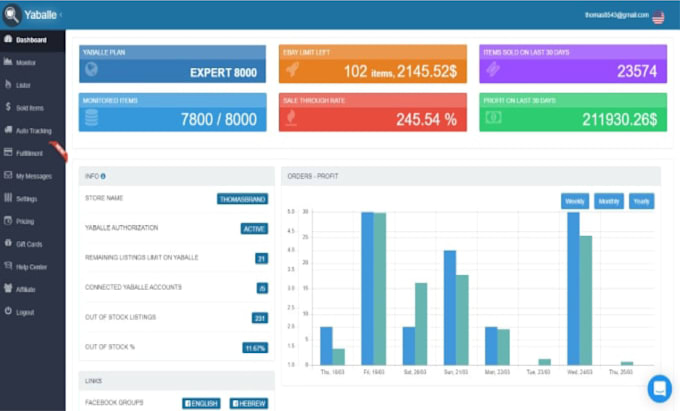Click the teal bar for Sat 20/03
The image size is (680, 411).
tap(421, 323)
